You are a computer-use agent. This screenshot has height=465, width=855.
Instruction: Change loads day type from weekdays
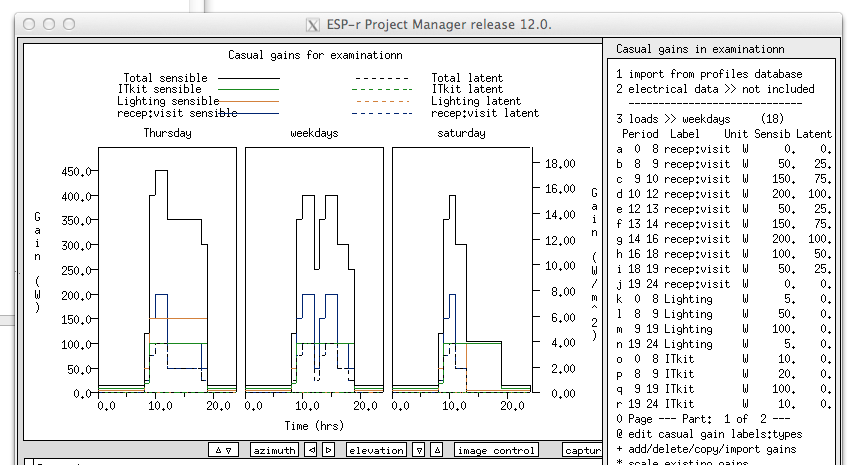(709, 119)
